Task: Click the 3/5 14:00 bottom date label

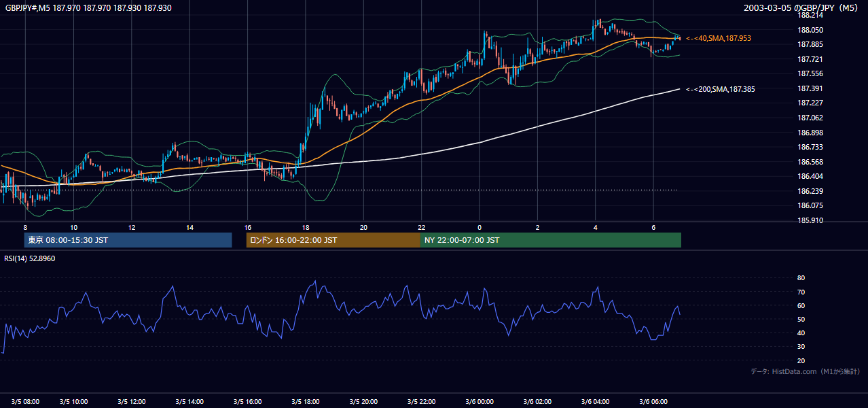Action: point(191,402)
